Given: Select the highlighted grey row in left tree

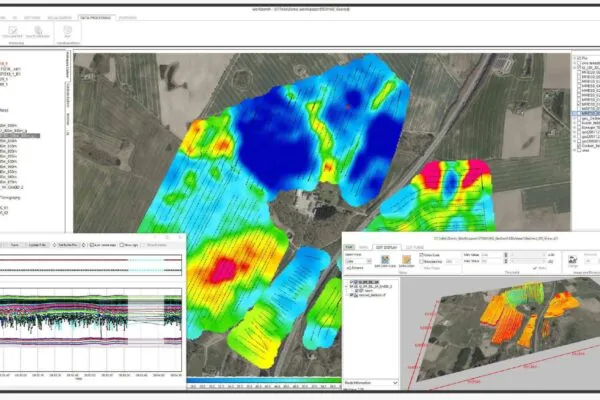Looking at the screenshot, I should pyautogui.click(x=19, y=136).
